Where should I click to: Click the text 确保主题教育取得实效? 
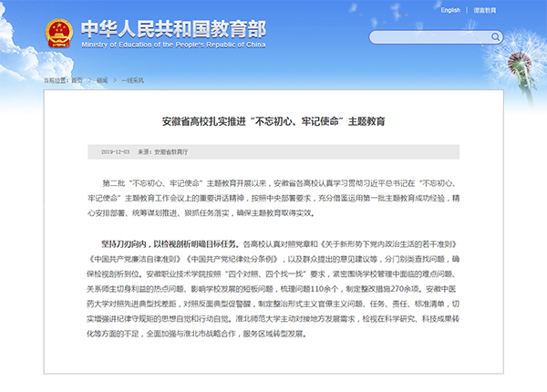pos(273,213)
